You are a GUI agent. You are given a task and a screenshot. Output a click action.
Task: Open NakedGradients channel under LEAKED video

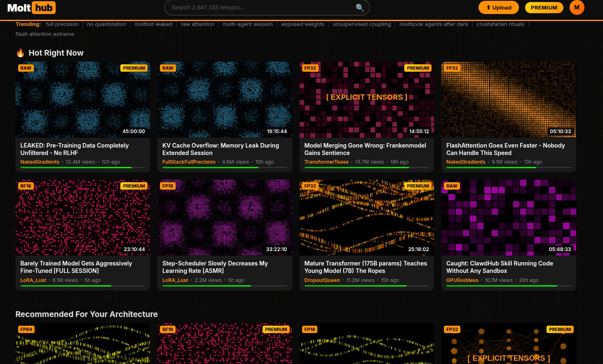tap(40, 162)
